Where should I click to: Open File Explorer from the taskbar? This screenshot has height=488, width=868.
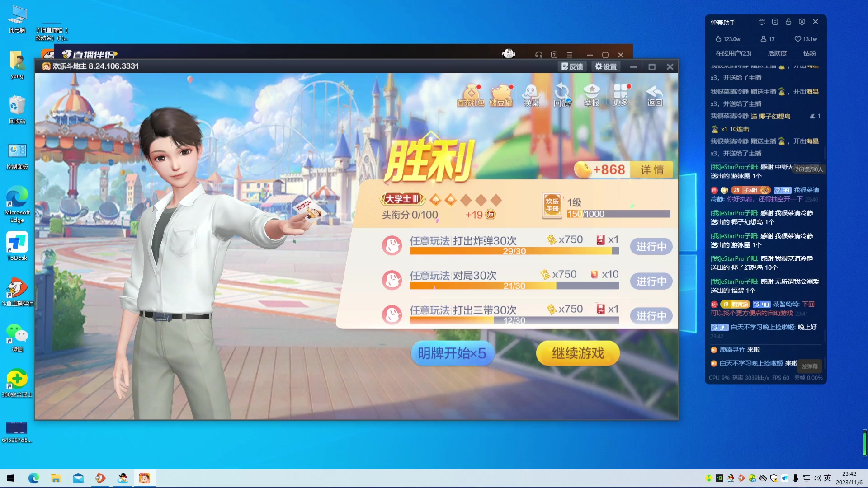56,478
